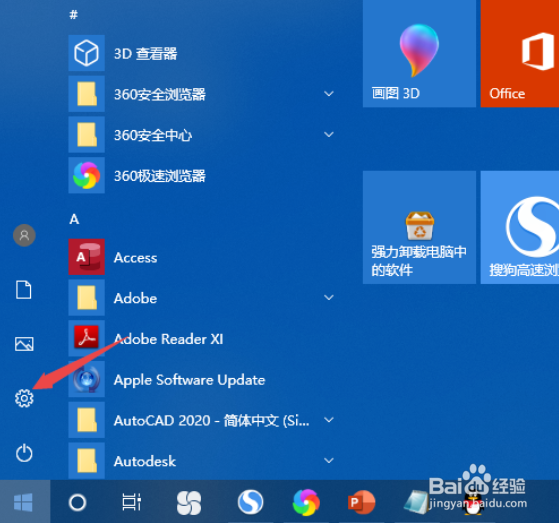Open PowerPoint on the taskbar
The width and height of the screenshot is (559, 523).
click(361, 502)
